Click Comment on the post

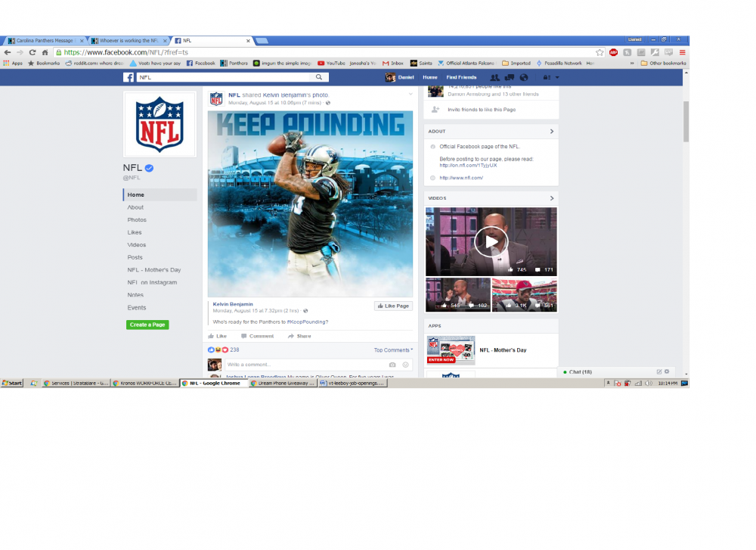coord(258,336)
